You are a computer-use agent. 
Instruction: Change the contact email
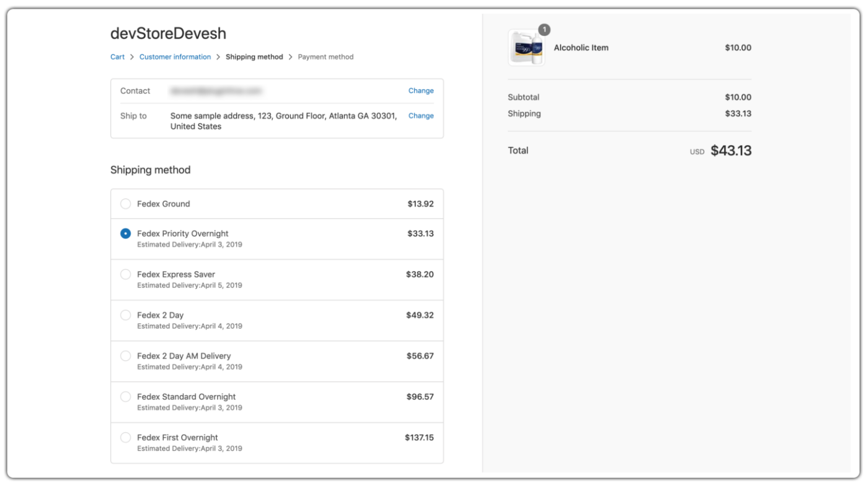coord(420,91)
